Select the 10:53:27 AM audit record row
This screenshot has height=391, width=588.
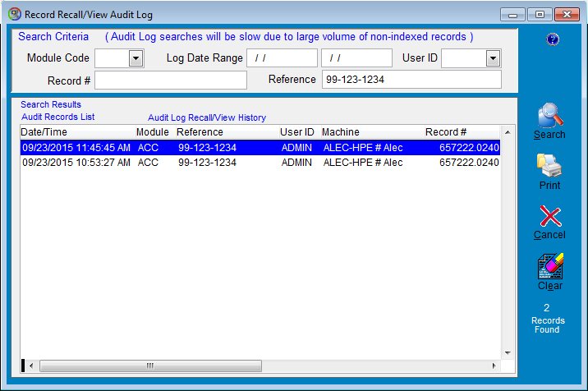tap(260, 163)
